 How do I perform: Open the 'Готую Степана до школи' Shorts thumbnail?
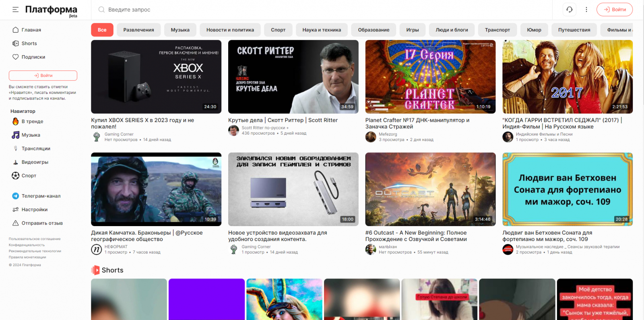[440, 299]
